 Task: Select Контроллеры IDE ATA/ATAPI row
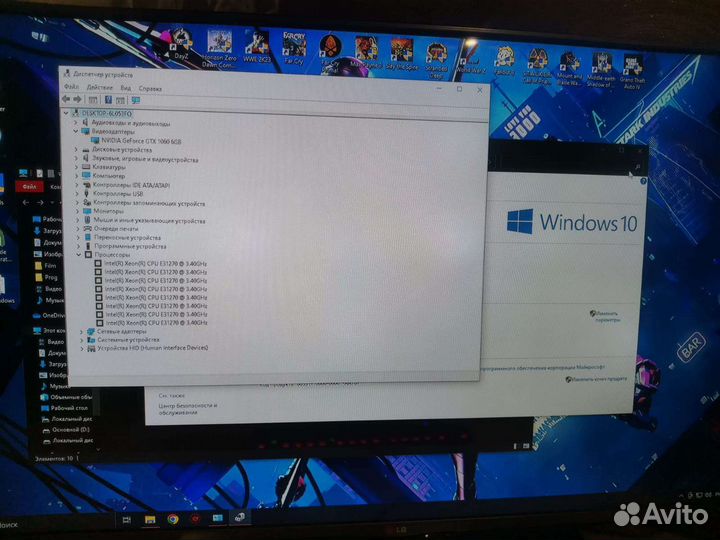[126, 185]
